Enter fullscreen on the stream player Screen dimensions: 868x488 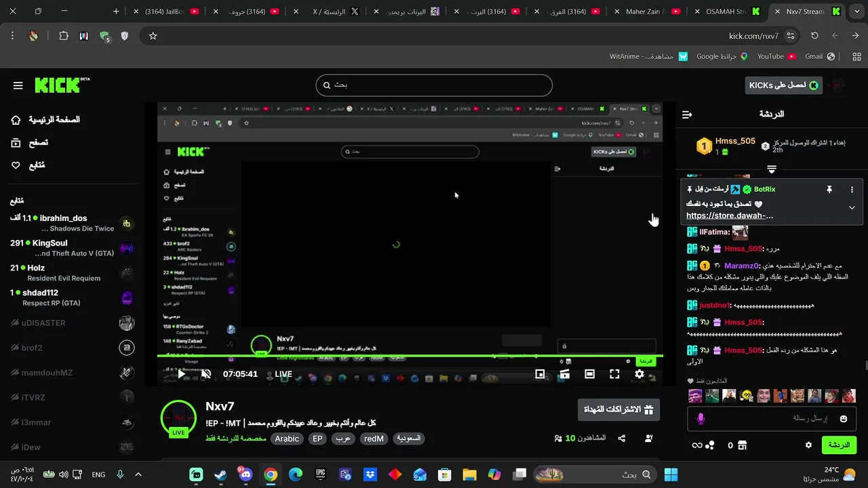(x=614, y=374)
